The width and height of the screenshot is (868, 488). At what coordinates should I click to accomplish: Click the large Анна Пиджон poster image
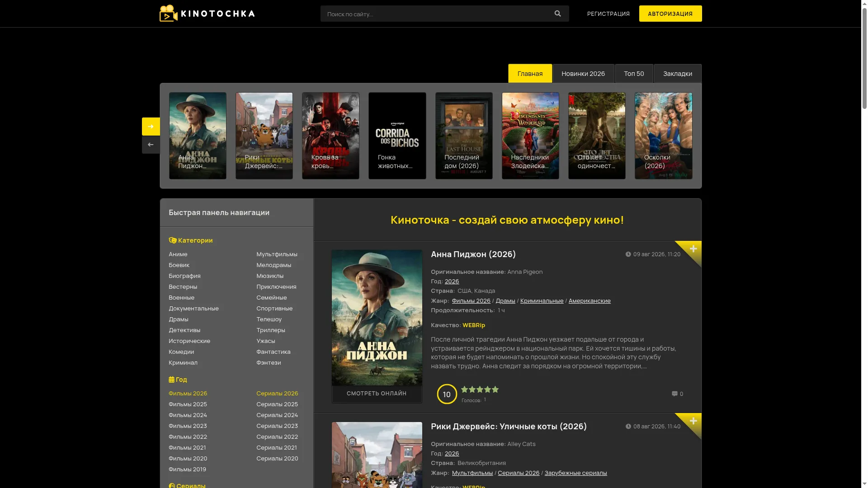(377, 318)
